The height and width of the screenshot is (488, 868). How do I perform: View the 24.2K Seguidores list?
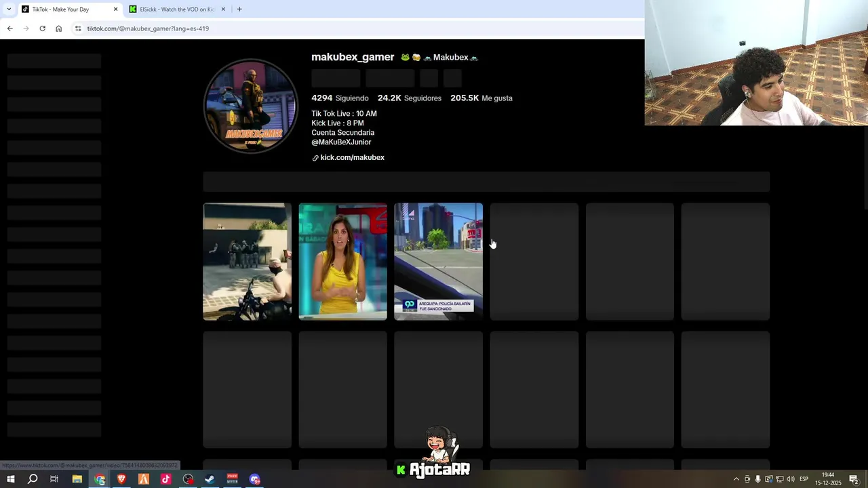click(410, 98)
